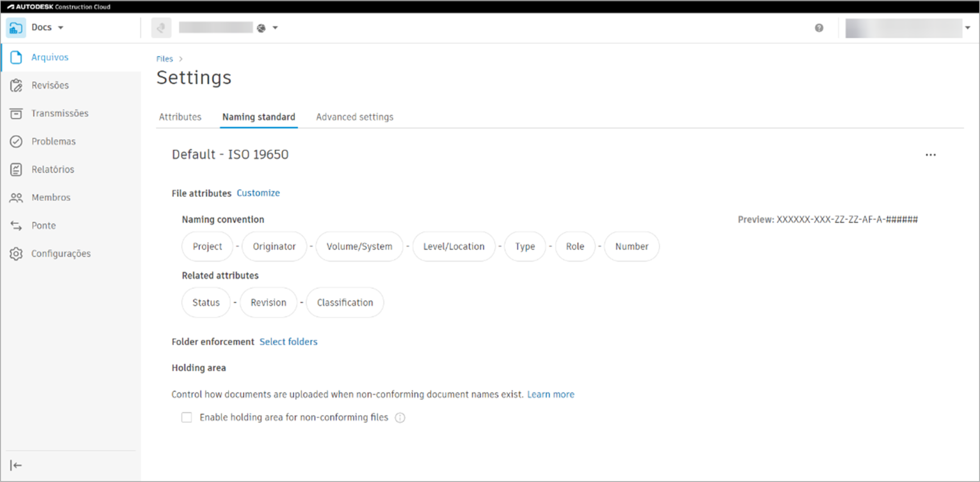
Task: Open the help icon
Action: [x=818, y=28]
